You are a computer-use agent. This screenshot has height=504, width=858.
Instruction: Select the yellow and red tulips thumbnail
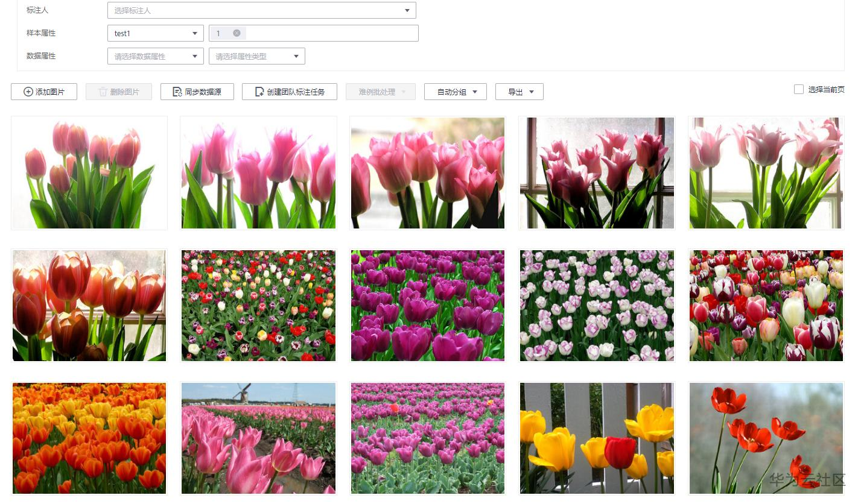point(596,438)
